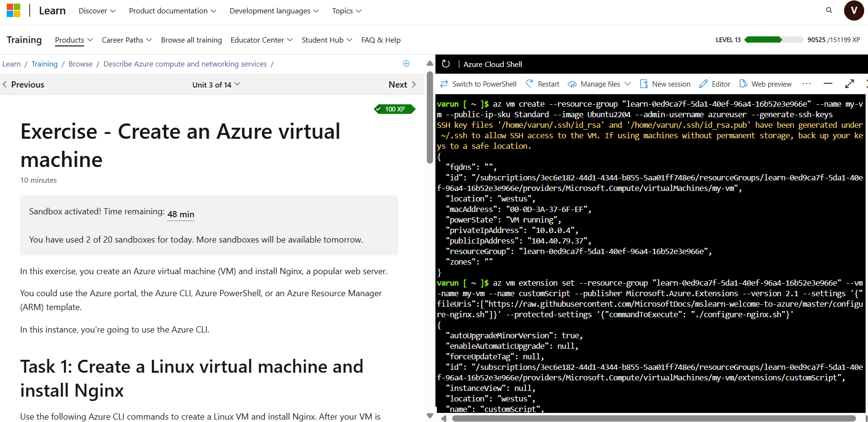Click the terminal scroll left arrow

coord(444,419)
